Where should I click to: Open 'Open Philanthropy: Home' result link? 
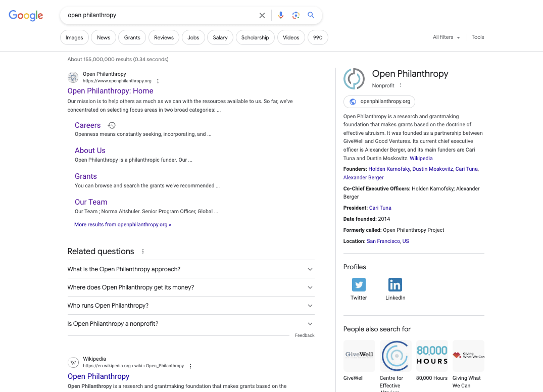pos(110,91)
